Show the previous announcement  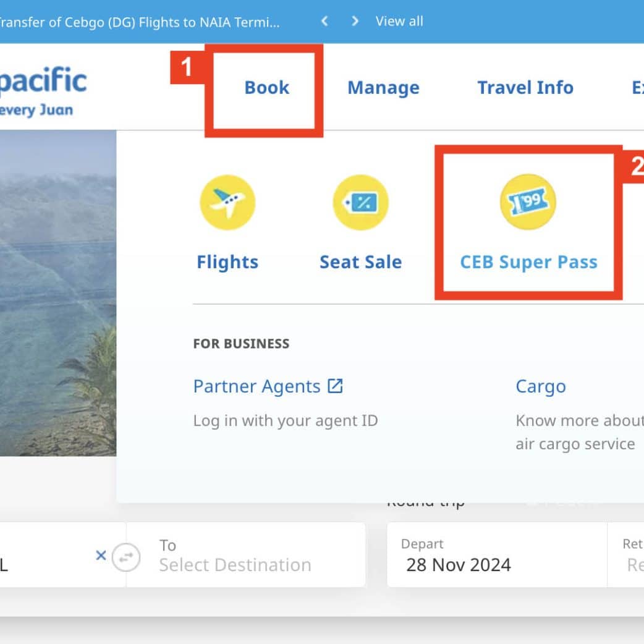(324, 21)
